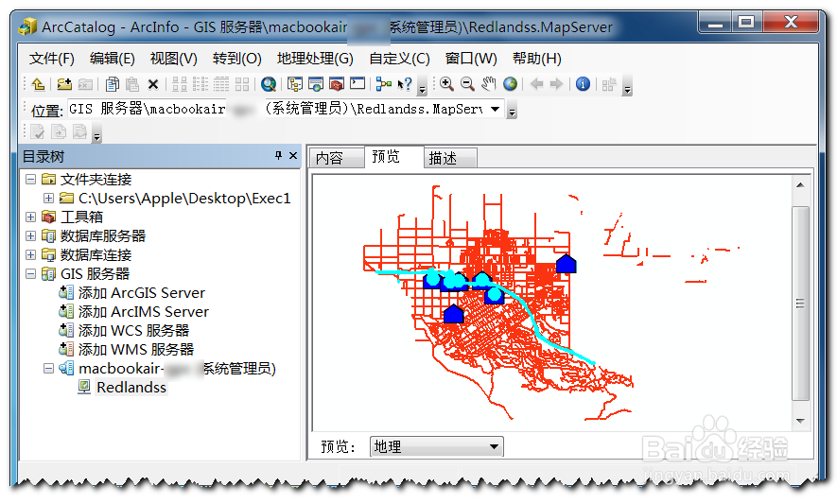Expand the 工具箱 tree node
The width and height of the screenshot is (837, 504).
point(31,217)
